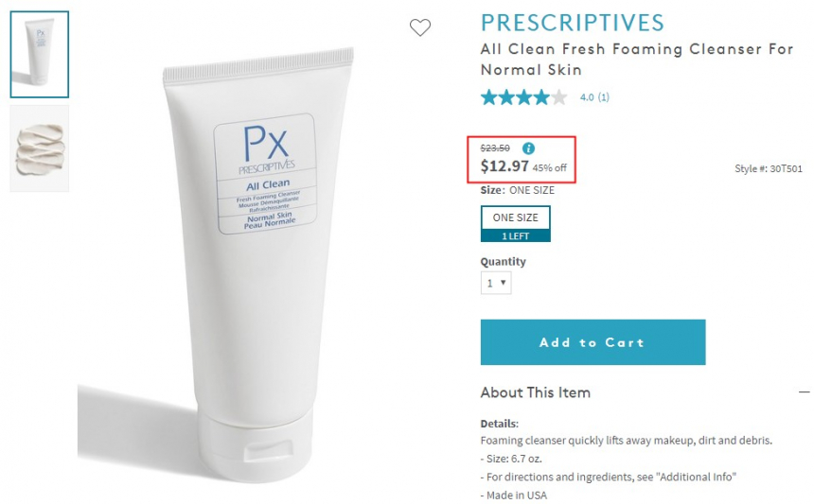Add to Cart button
Viewport: 814px width, 504px height.
tap(593, 342)
